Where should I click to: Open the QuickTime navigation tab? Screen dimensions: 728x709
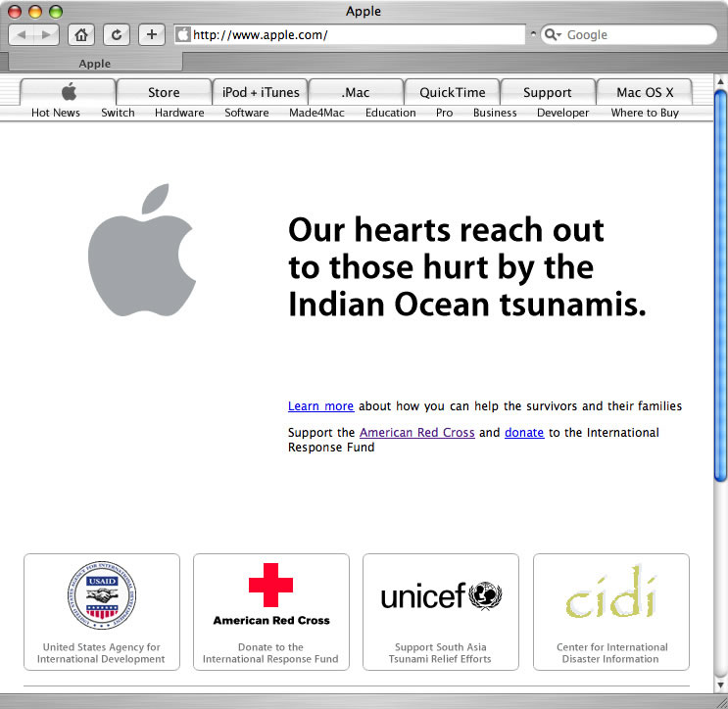(x=453, y=92)
